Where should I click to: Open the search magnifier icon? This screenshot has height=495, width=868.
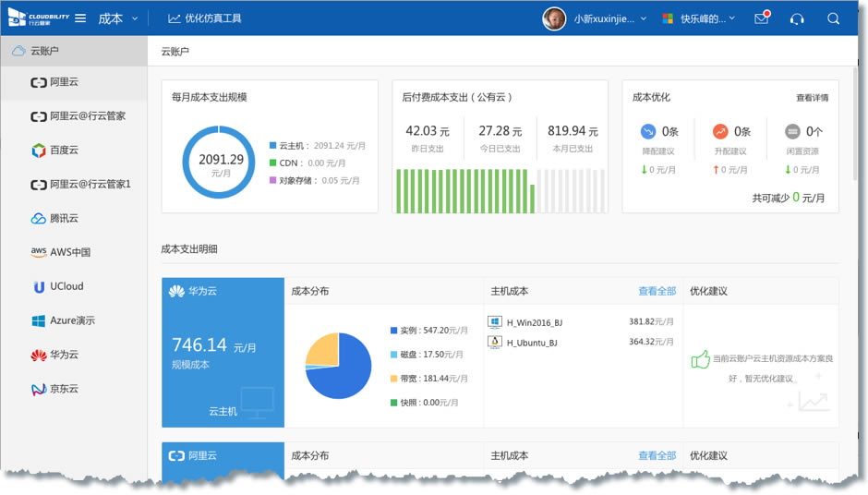[833, 18]
